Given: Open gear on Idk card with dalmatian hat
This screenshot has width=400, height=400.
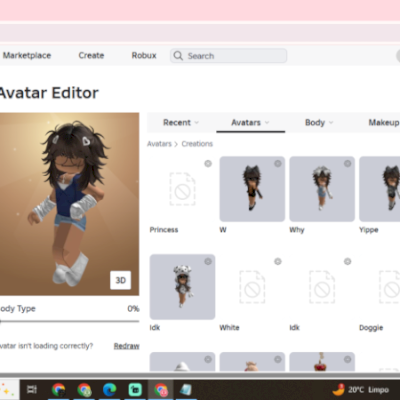Looking at the screenshot, I should (x=208, y=261).
